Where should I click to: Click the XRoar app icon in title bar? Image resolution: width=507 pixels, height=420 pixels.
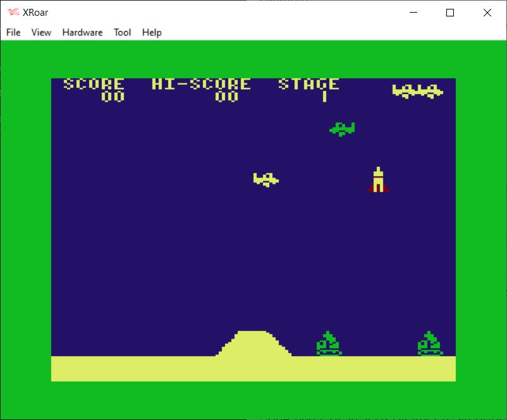(13, 13)
